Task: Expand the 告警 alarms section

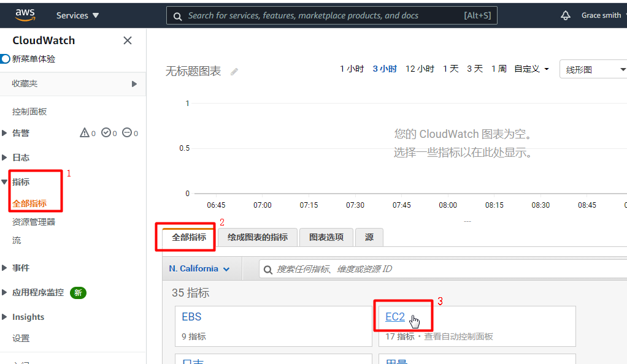Action: [x=4, y=133]
